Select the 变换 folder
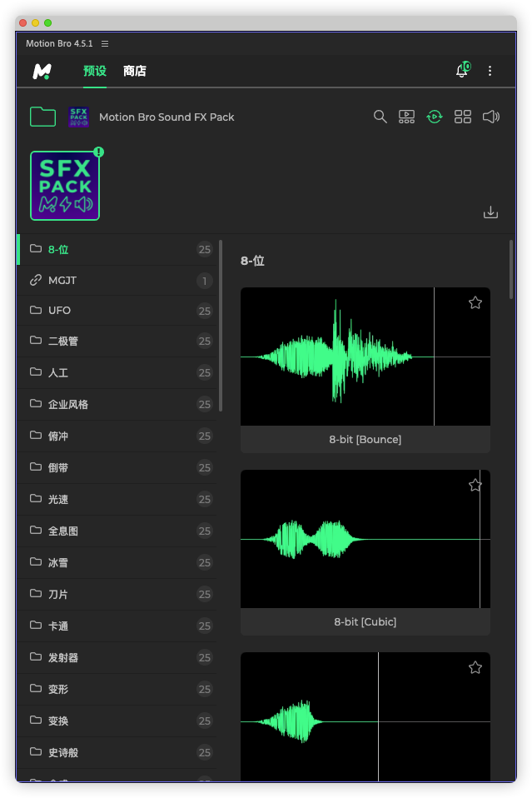Screen dimensions: 532x798 117,721
